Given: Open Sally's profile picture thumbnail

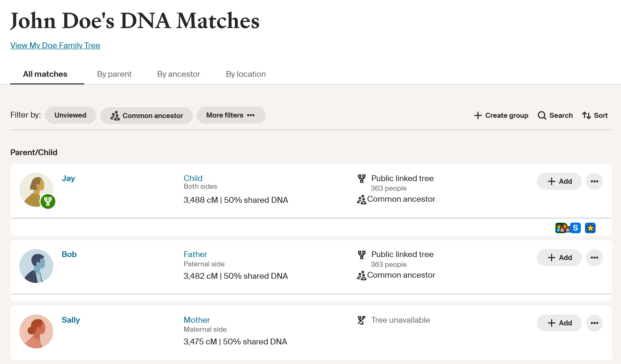Looking at the screenshot, I should [x=36, y=331].
